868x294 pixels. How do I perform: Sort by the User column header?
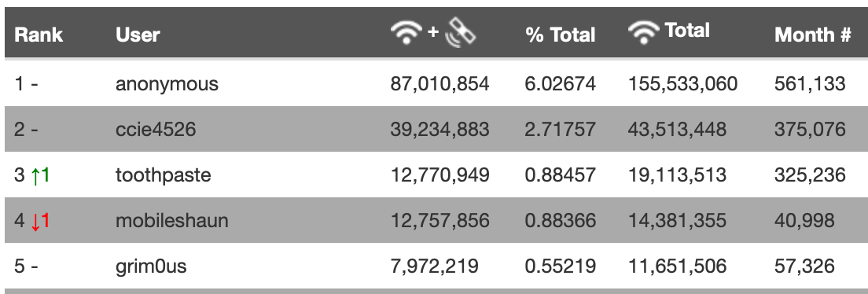[138, 35]
